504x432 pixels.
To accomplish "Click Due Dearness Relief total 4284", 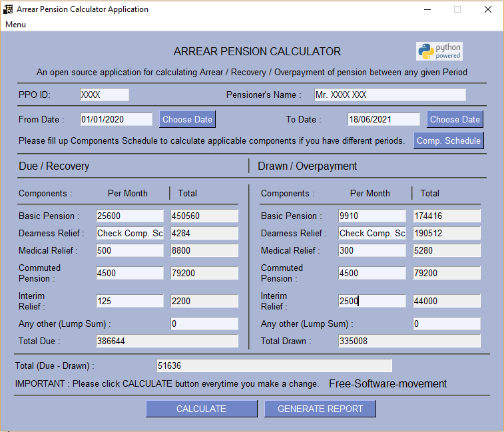I will point(204,233).
